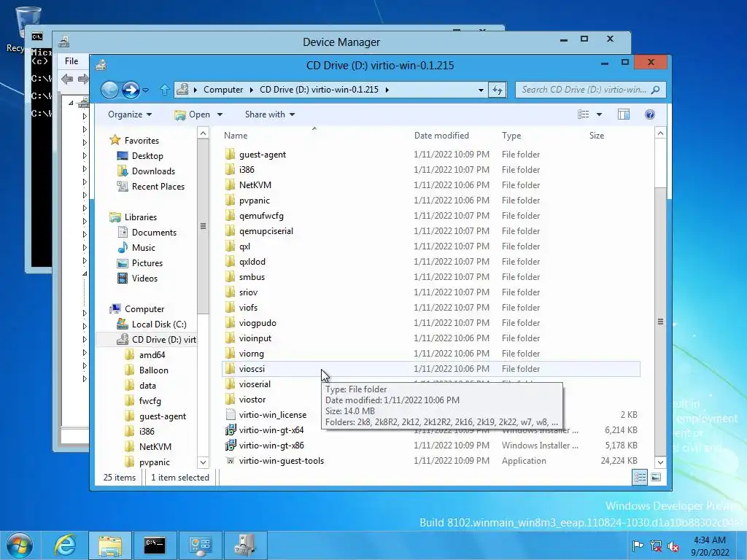
Task: Expand the Computer breadcrumb arrow
Action: click(x=252, y=90)
